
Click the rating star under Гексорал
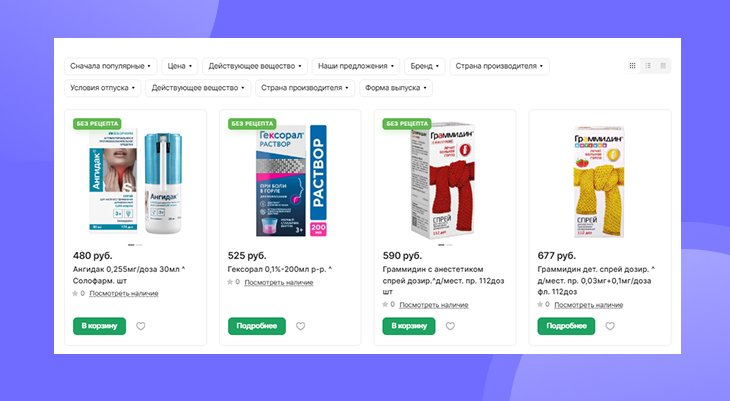230,282
